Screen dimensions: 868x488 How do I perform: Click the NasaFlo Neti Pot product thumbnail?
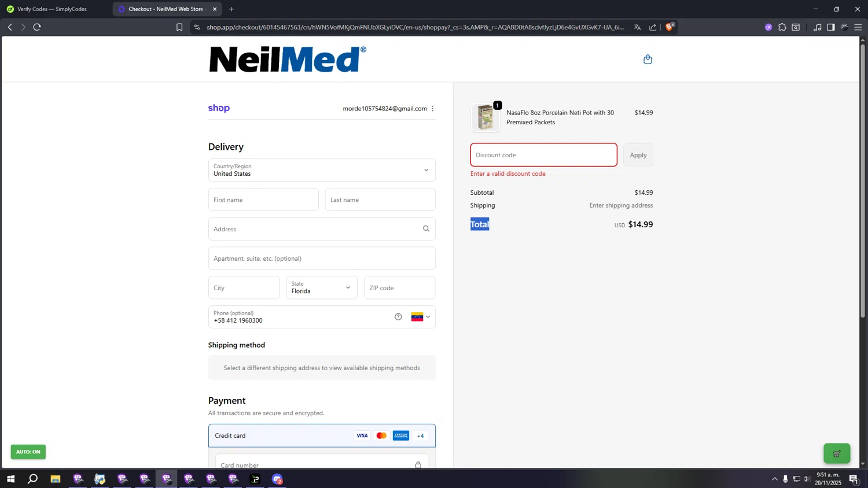(x=486, y=117)
